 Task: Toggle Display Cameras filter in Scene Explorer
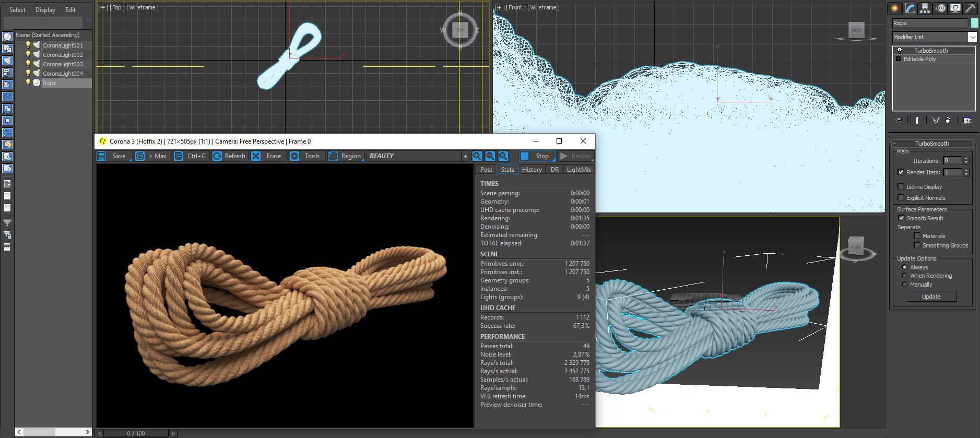click(7, 73)
